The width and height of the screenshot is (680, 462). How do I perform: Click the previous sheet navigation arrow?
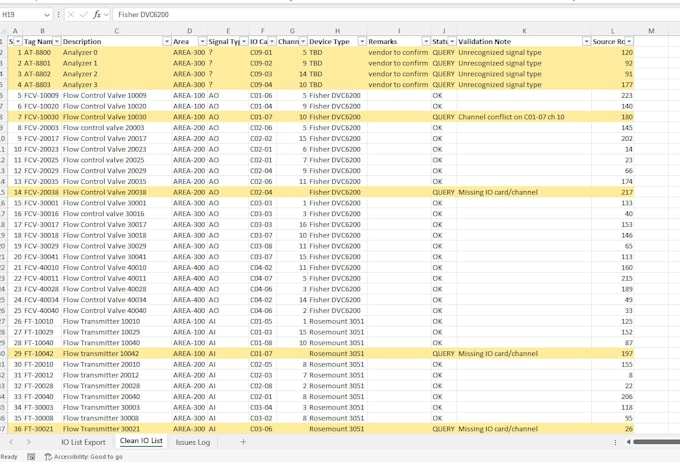(x=11, y=442)
